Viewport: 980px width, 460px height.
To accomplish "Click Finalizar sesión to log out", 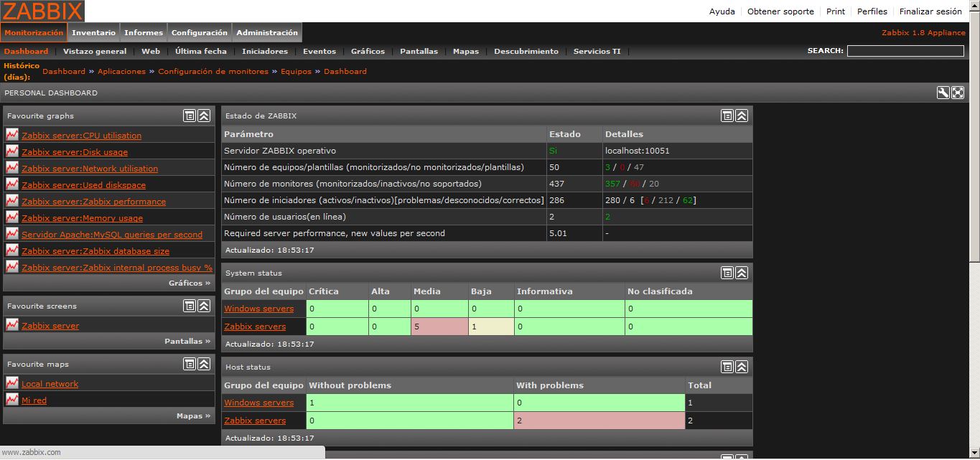I will (x=930, y=11).
